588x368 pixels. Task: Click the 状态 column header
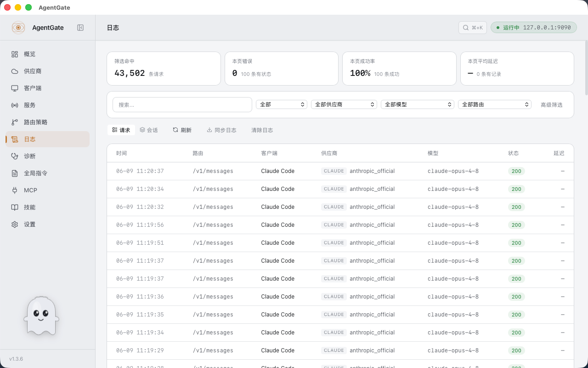(513, 153)
